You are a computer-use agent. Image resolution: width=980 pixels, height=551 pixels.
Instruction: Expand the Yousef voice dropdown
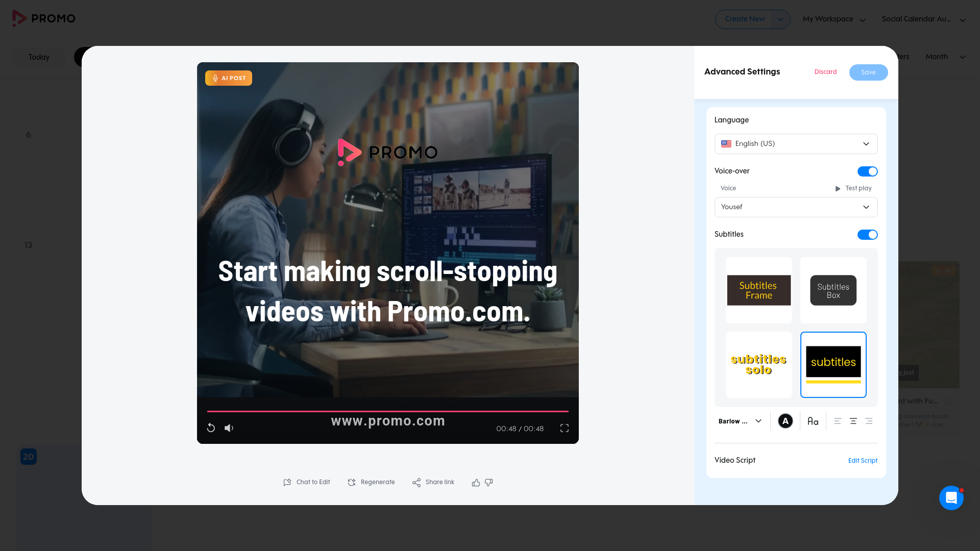pos(796,207)
